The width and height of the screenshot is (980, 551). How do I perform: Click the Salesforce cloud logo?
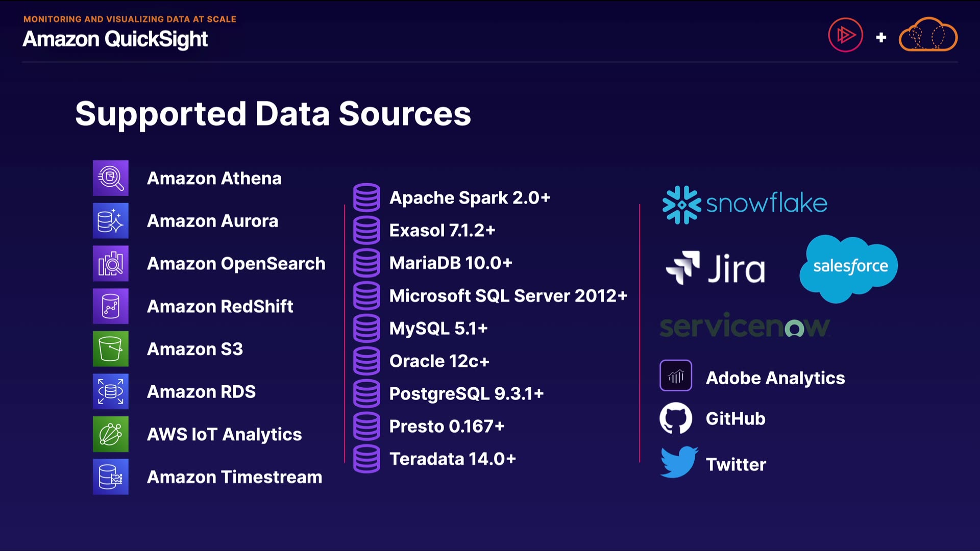pos(849,267)
